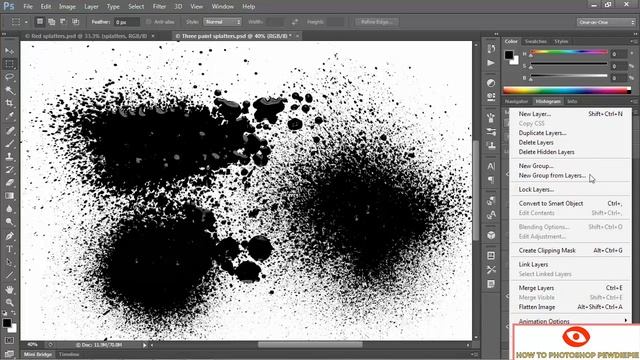Select the Line shape tool
Image resolution: width=640 pixels, height=360 pixels.
coord(9,275)
